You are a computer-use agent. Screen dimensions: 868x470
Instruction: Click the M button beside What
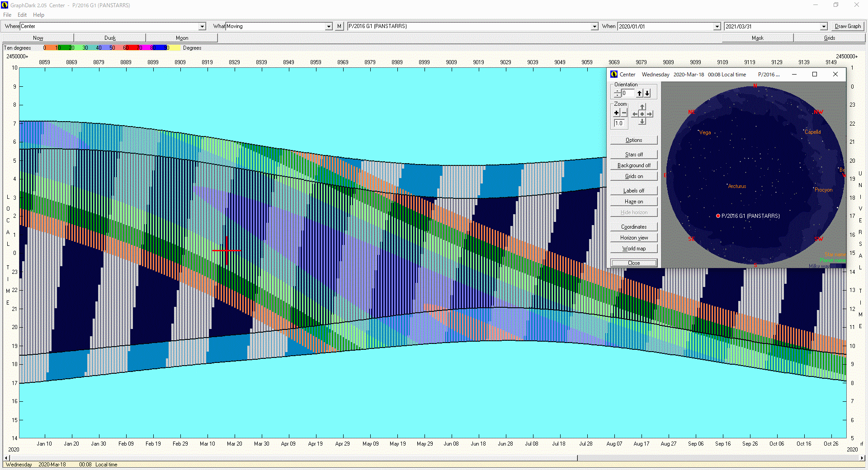click(x=339, y=26)
